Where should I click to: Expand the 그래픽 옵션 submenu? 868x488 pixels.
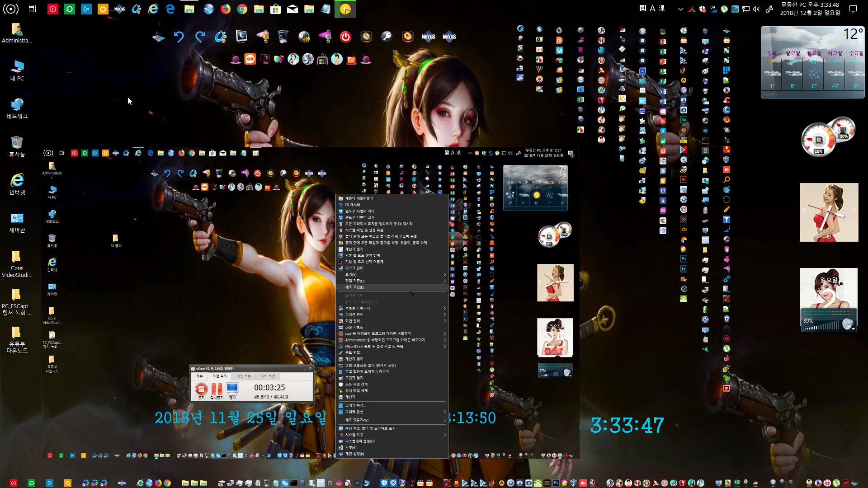coord(392,412)
